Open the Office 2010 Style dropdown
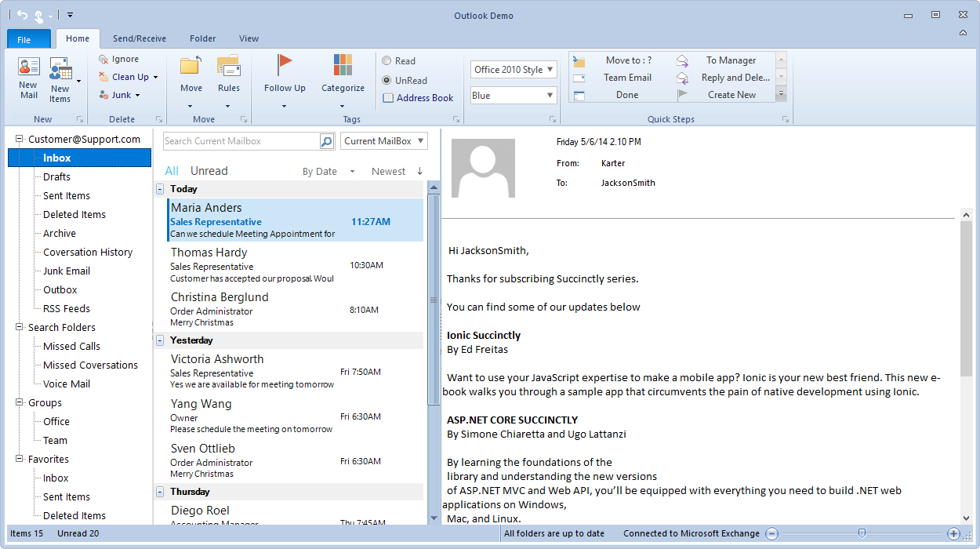The image size is (980, 549). (514, 69)
